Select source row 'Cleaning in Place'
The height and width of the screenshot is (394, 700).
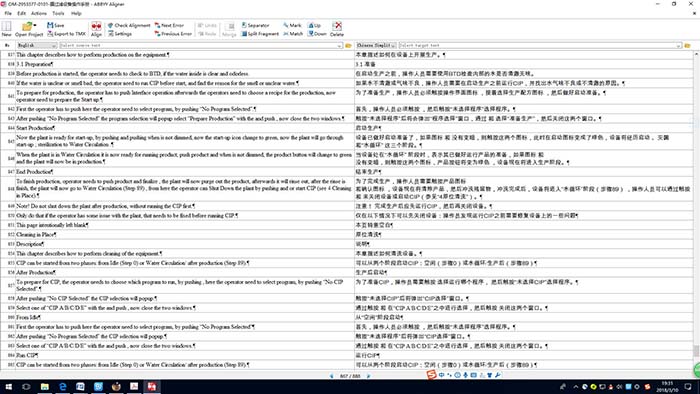[x=185, y=235]
